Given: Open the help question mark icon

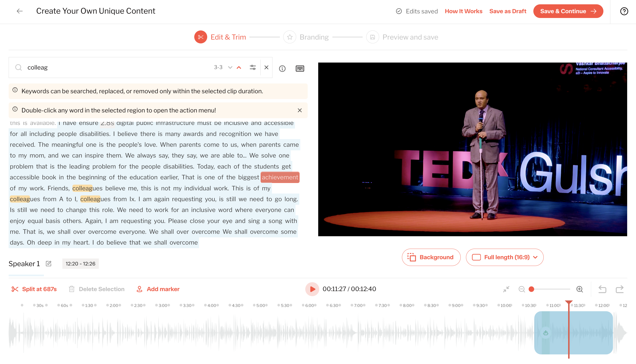Looking at the screenshot, I should (x=624, y=11).
